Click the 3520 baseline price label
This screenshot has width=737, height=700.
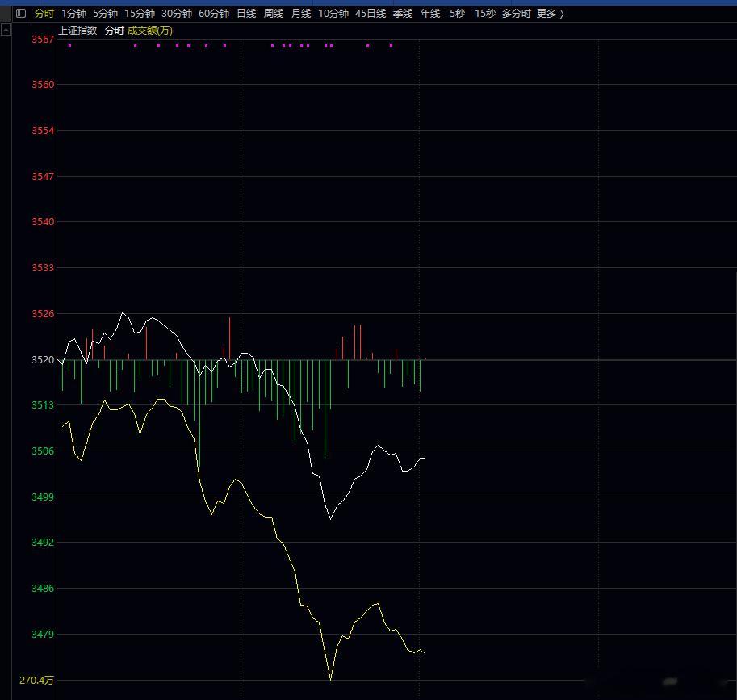[43, 360]
